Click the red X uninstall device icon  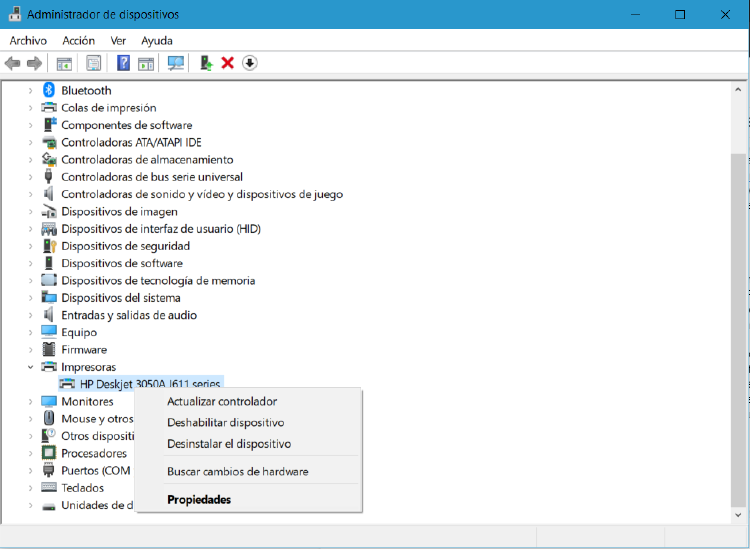(x=228, y=63)
